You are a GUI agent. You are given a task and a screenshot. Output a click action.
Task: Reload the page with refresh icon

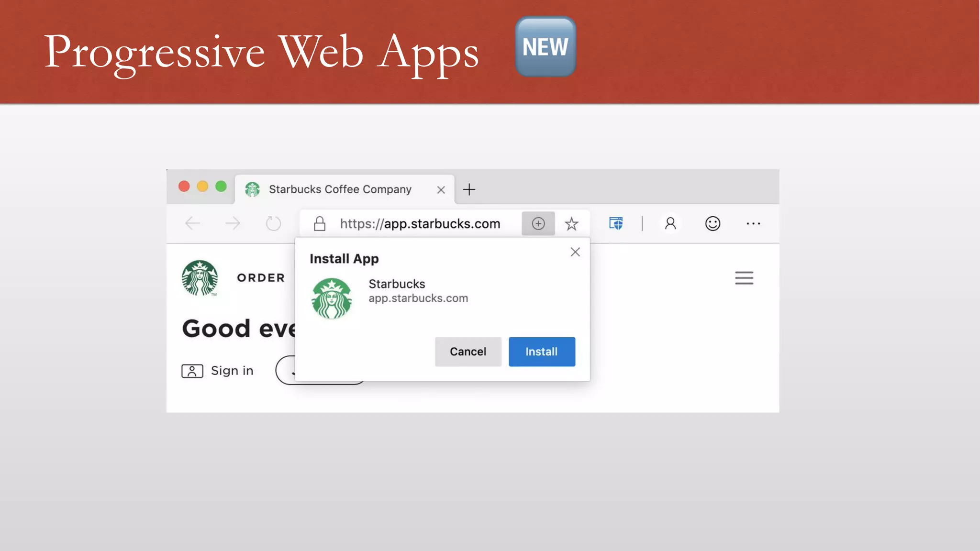(273, 223)
